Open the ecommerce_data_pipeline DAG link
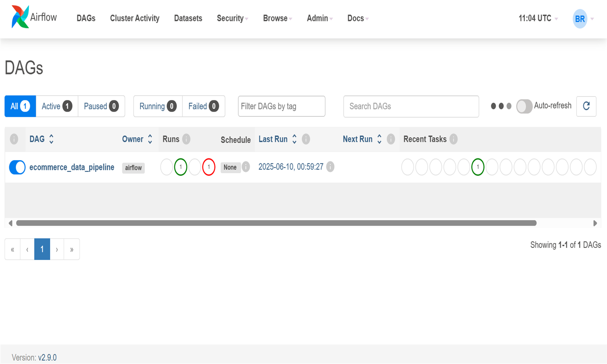The height and width of the screenshot is (364, 607). click(x=72, y=167)
